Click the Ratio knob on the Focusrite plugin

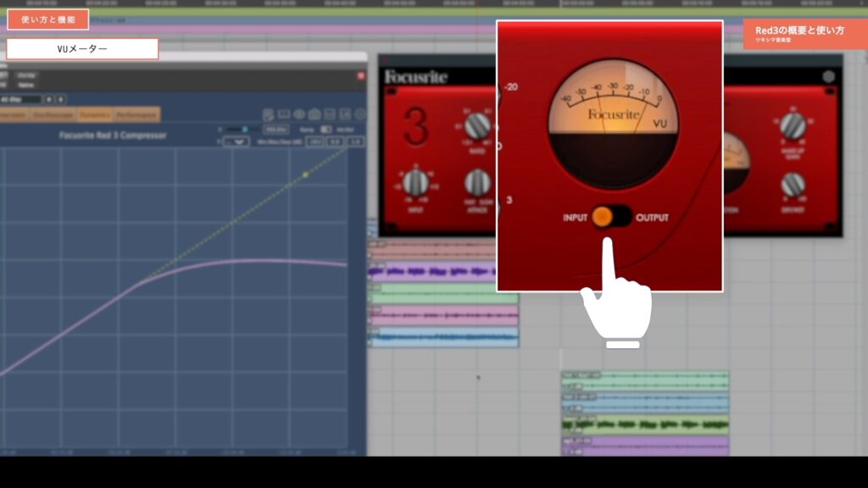pos(476,126)
